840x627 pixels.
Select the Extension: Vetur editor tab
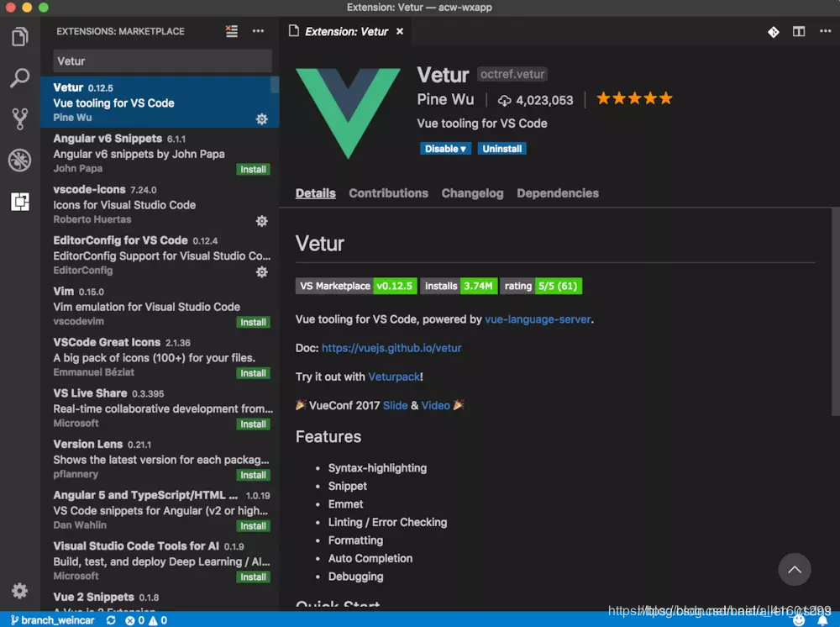click(347, 32)
